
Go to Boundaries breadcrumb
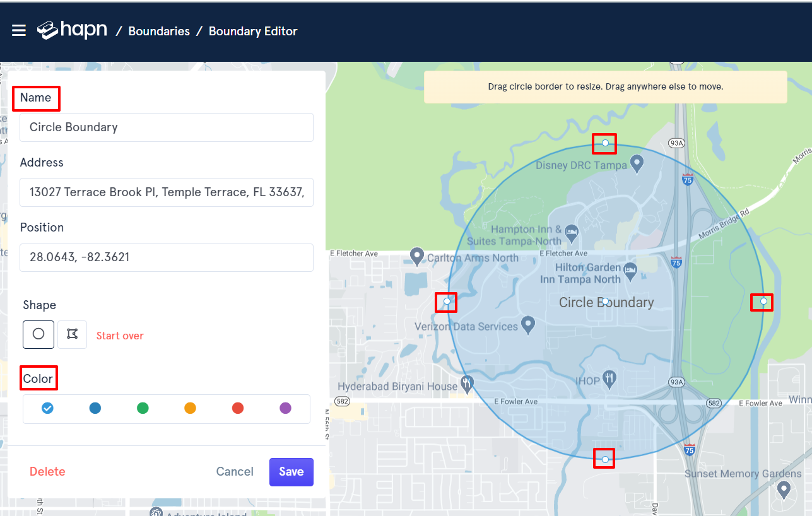[x=159, y=31]
